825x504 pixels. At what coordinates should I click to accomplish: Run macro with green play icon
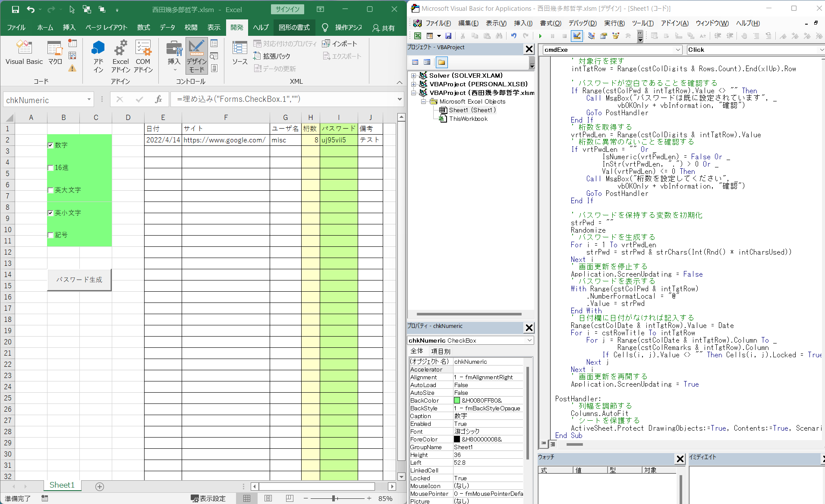point(540,36)
